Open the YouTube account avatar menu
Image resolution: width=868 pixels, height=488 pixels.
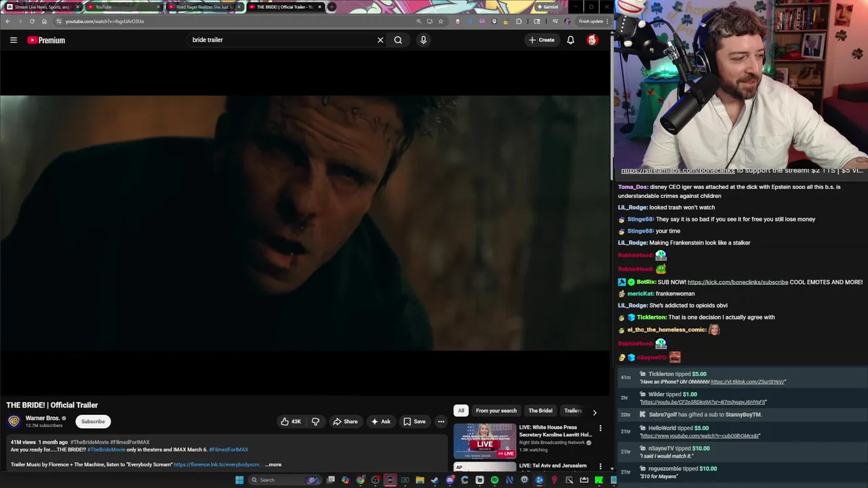click(x=592, y=40)
